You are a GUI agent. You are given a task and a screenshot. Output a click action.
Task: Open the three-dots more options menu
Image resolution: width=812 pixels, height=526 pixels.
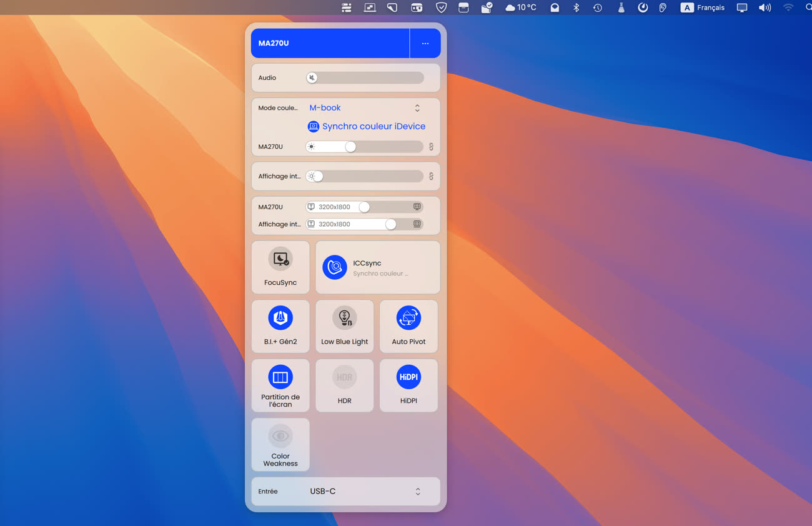point(425,44)
